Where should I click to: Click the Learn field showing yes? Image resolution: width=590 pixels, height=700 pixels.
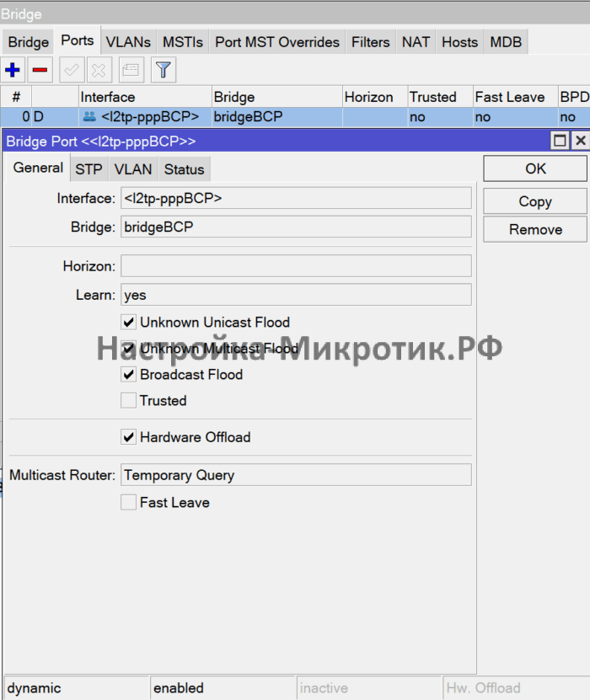(x=296, y=295)
